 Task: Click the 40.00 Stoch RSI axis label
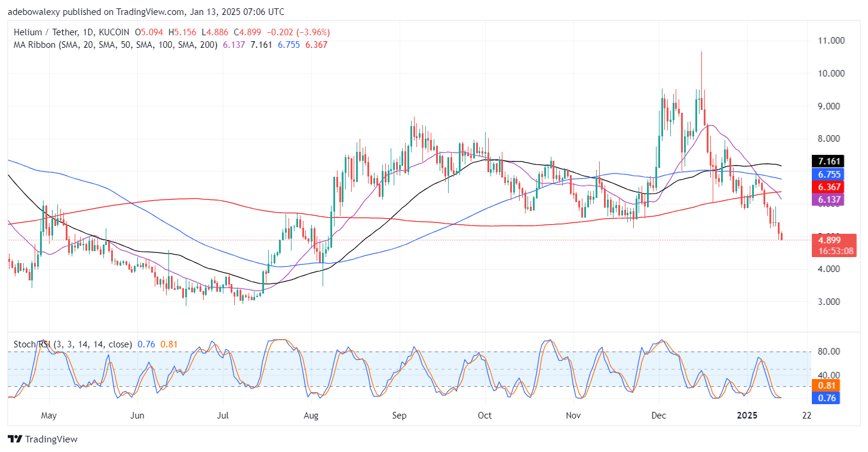[x=829, y=375]
